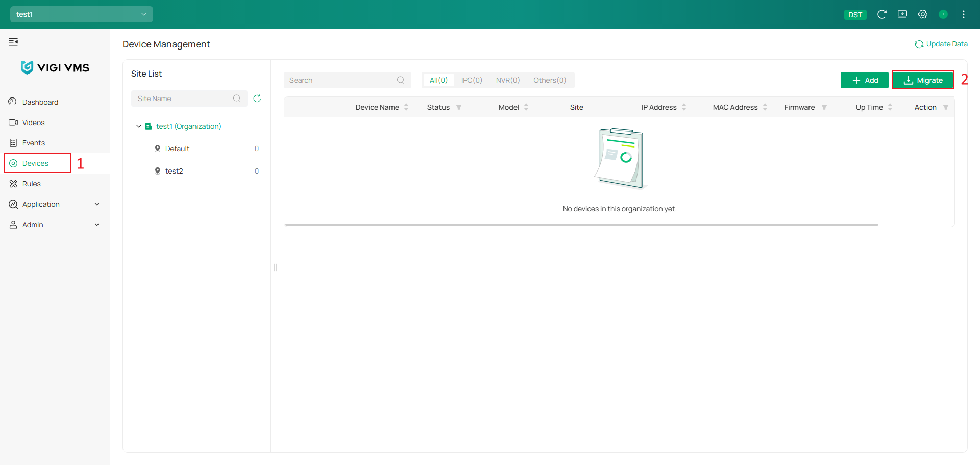Expand the Application menu chevron
Image resolution: width=980 pixels, height=465 pixels.
(97, 204)
